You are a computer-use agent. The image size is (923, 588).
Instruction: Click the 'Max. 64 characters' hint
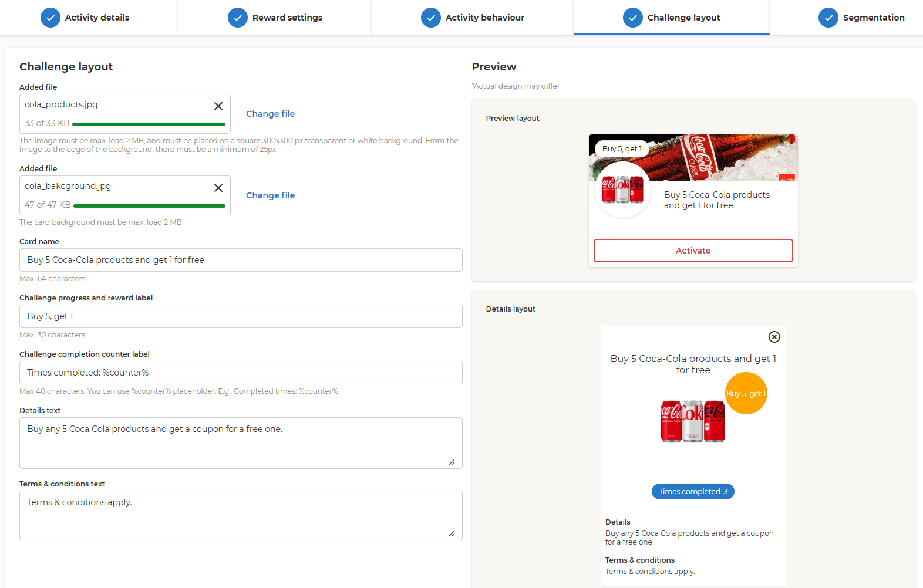pos(52,279)
